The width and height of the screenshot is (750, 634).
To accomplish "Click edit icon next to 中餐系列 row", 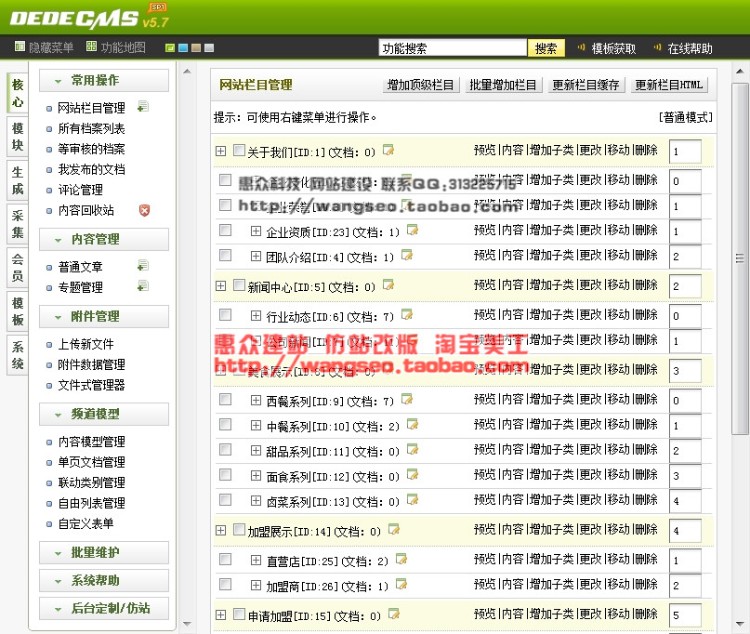I will [412, 424].
